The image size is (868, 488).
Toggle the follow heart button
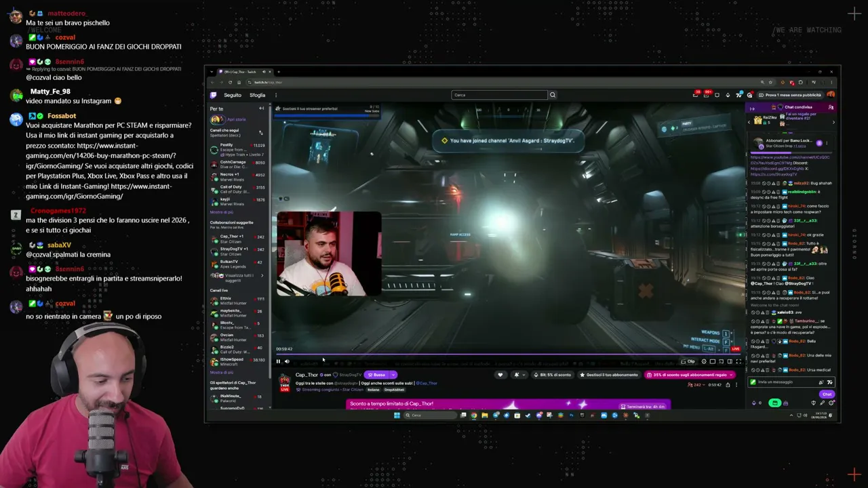coord(500,375)
